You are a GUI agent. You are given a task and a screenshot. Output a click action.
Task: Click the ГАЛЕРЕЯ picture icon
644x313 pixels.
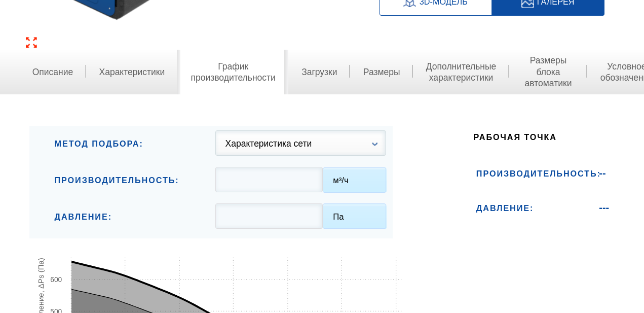(527, 3)
